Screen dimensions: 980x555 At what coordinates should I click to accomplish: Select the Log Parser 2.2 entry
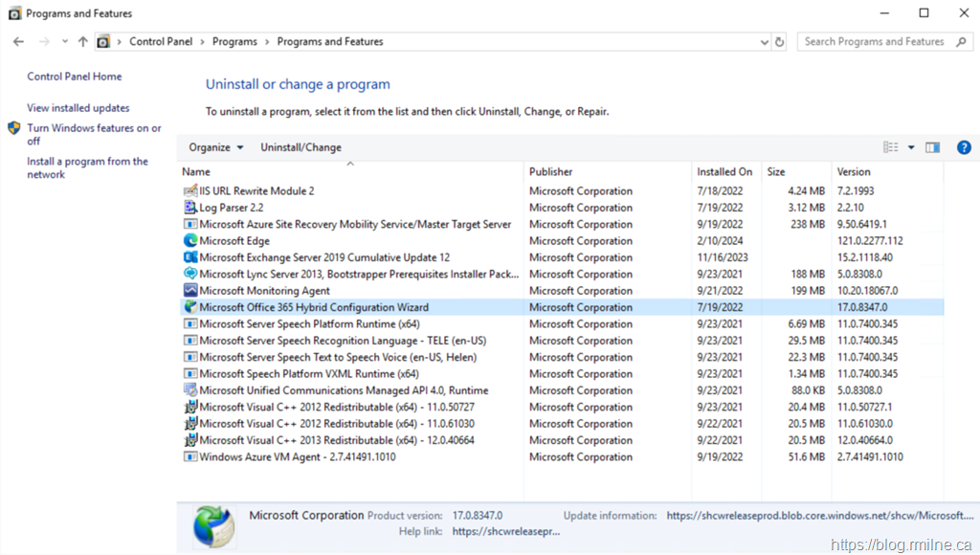pos(231,208)
